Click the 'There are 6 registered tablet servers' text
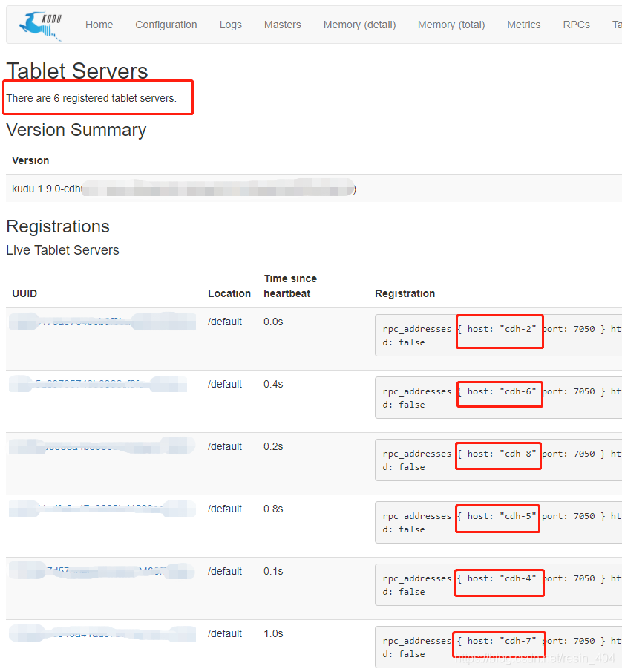The image size is (622, 672). [x=91, y=98]
